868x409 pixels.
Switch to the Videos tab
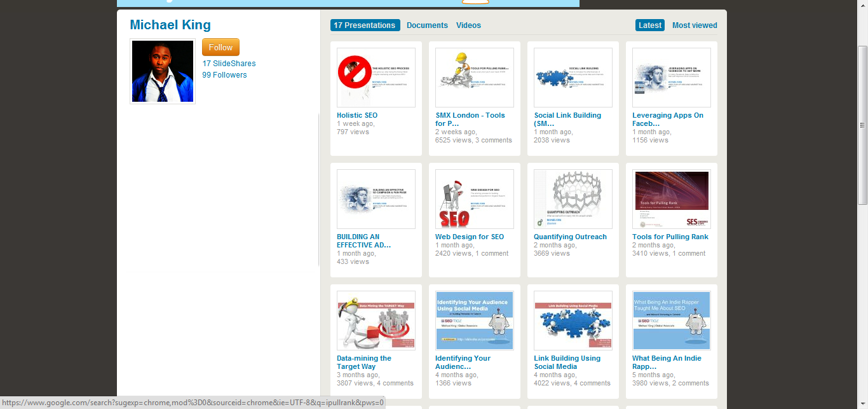click(x=468, y=25)
